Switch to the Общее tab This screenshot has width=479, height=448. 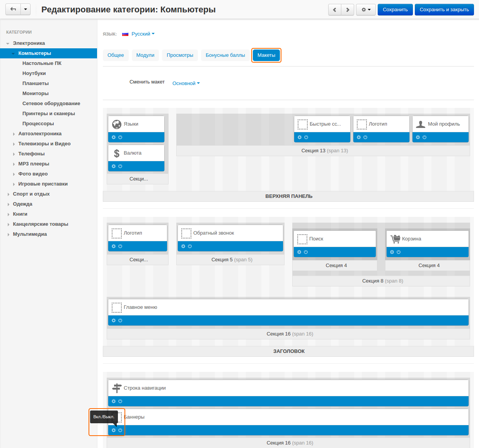(116, 55)
